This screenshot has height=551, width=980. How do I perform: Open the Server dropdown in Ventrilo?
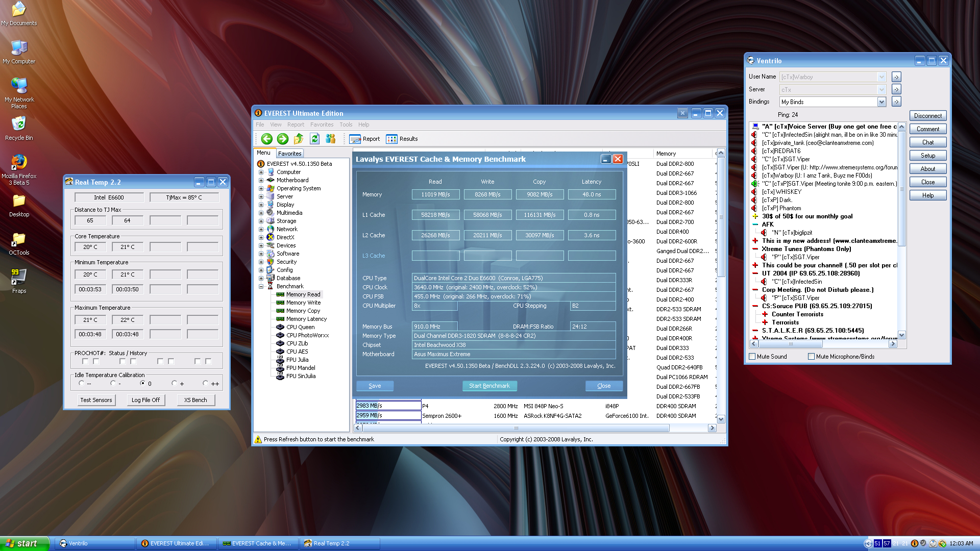point(881,90)
